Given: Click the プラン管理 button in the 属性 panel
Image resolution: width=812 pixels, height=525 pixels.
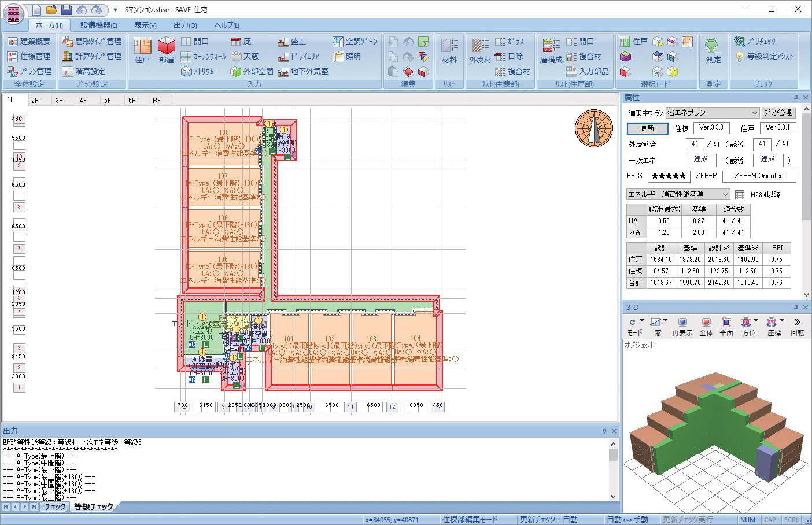Looking at the screenshot, I should 778,113.
